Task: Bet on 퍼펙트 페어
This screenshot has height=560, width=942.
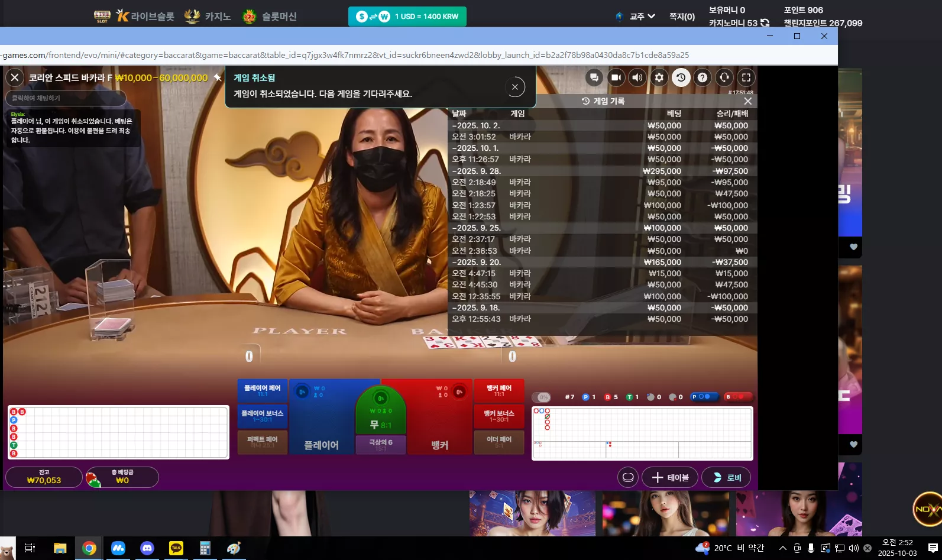Action: pyautogui.click(x=262, y=442)
